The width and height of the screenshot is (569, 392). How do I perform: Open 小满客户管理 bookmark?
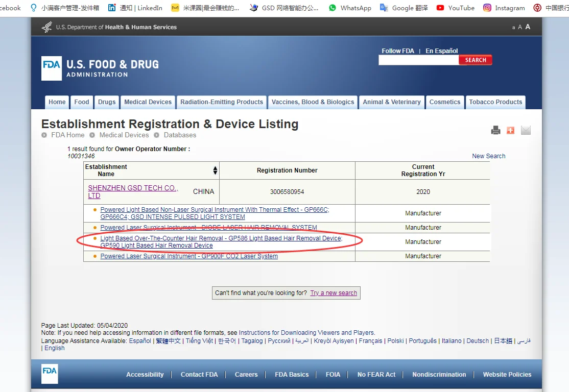(64, 8)
